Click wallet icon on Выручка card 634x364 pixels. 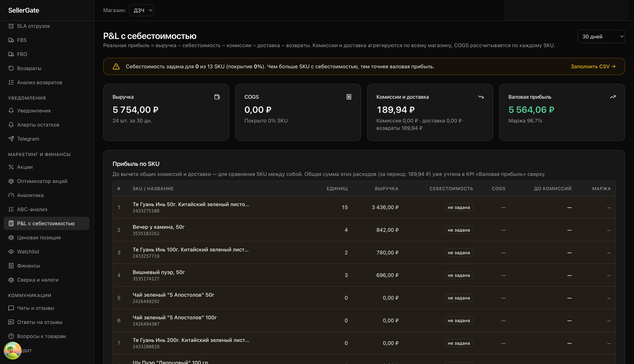217,97
